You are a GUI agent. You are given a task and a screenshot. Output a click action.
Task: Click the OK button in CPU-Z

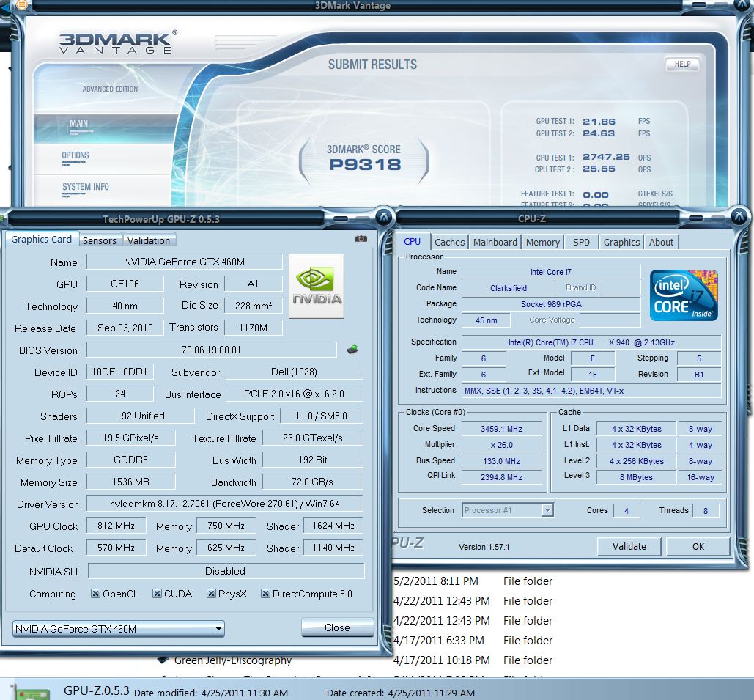[698, 547]
